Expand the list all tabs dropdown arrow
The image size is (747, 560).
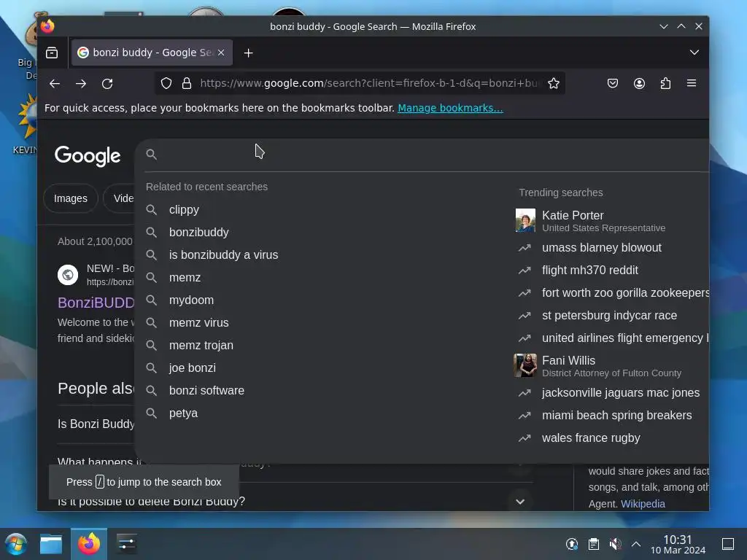point(694,52)
